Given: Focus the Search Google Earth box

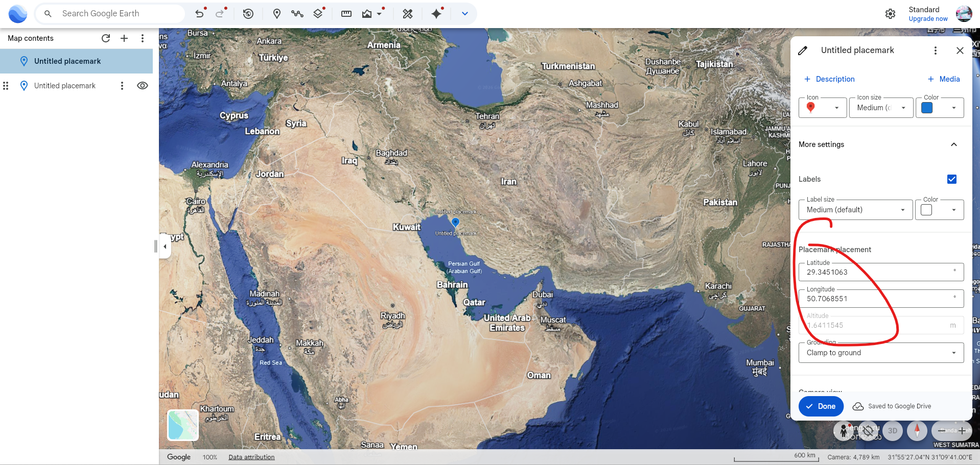Looking at the screenshot, I should (x=110, y=14).
